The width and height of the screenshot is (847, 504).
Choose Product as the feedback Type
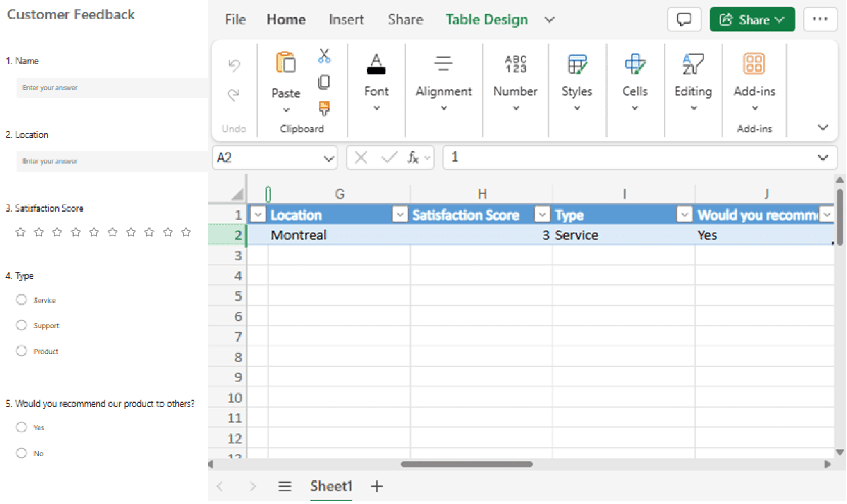22,350
